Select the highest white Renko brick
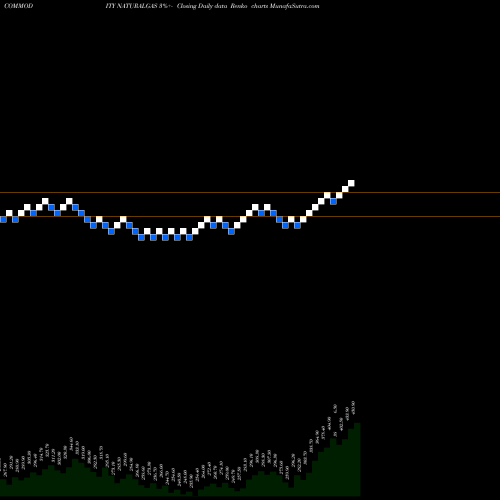500x500 pixels. coord(351,183)
